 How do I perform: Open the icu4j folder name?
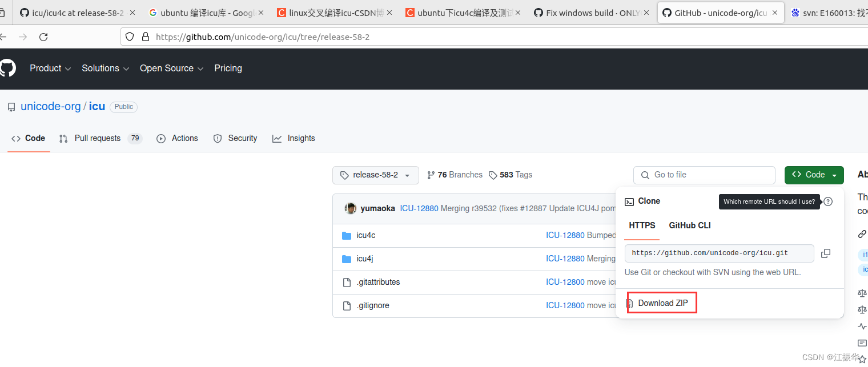[x=365, y=259]
